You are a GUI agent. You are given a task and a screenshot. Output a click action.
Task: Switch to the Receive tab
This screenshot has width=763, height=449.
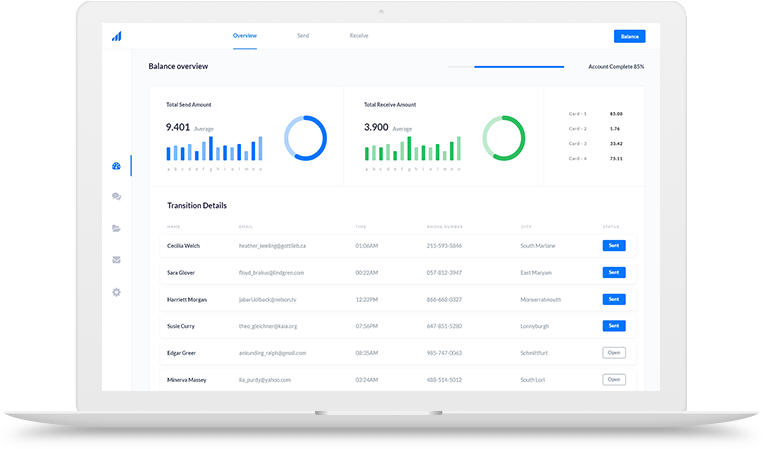(x=358, y=36)
